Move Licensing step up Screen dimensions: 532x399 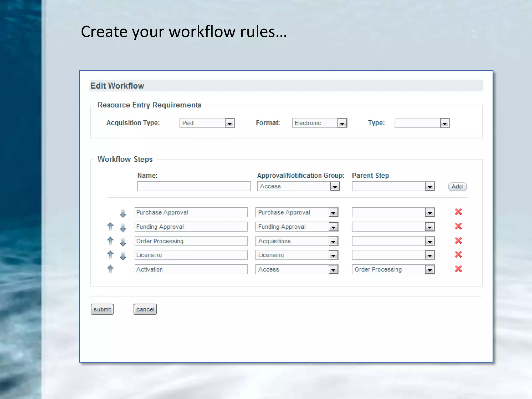coord(110,255)
